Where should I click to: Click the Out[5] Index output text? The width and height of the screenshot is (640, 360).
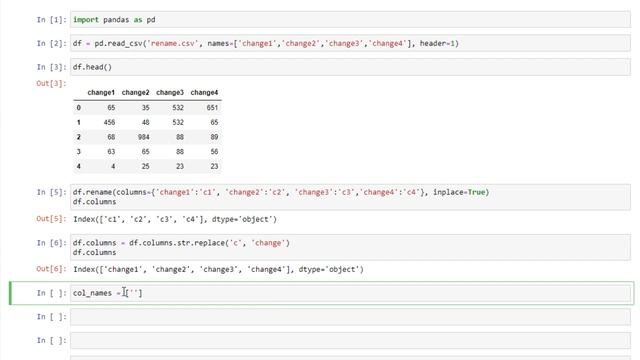click(175, 219)
